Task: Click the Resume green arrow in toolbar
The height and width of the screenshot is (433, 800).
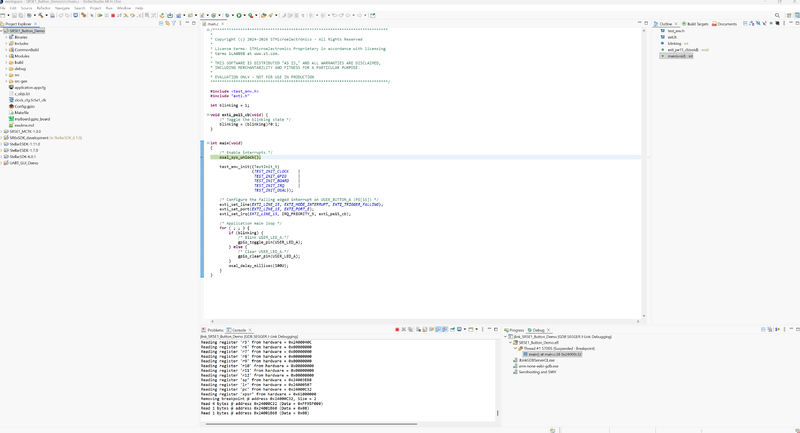Action: 99,15
